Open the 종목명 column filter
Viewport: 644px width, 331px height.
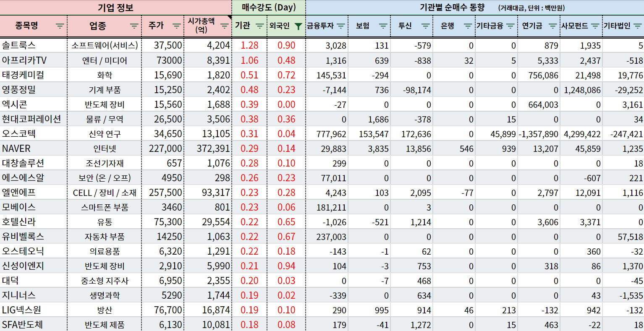[x=60, y=26]
